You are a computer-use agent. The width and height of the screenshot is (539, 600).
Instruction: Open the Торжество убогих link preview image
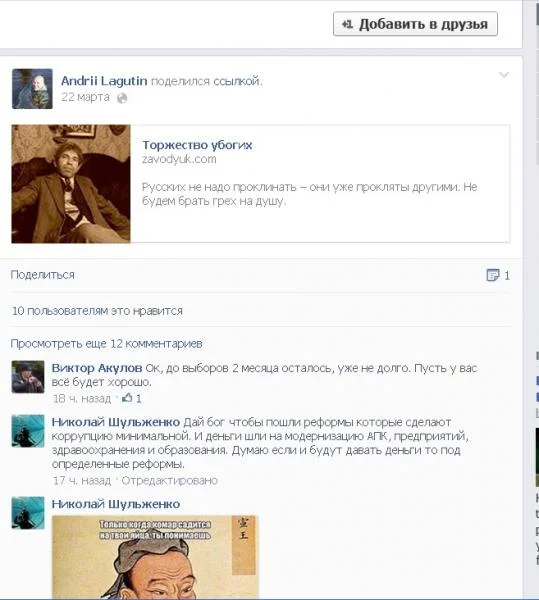[71, 184]
